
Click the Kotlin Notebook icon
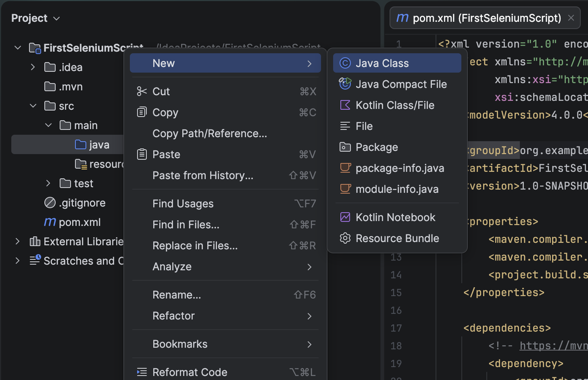pos(345,217)
